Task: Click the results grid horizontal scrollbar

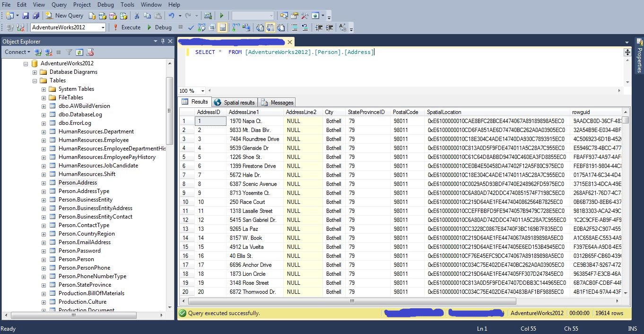Action: coord(352,301)
